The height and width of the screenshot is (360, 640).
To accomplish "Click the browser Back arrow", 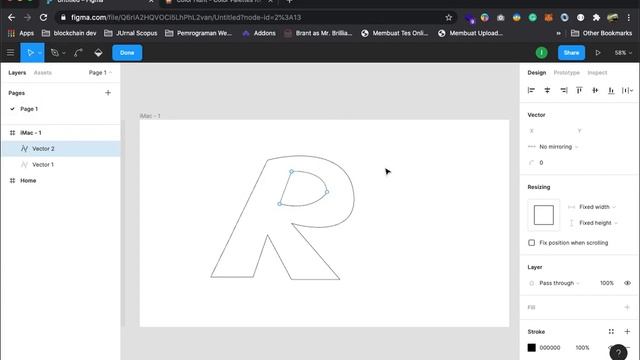I will (x=11, y=18).
